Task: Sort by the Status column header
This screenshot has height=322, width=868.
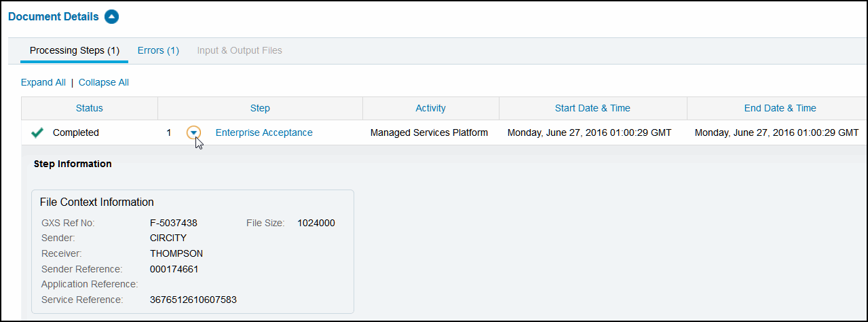Action: coord(90,108)
